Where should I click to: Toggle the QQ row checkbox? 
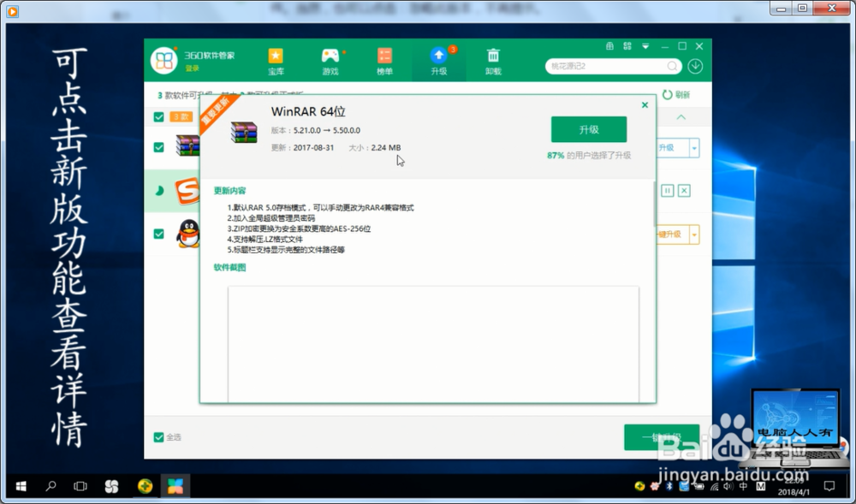(159, 234)
